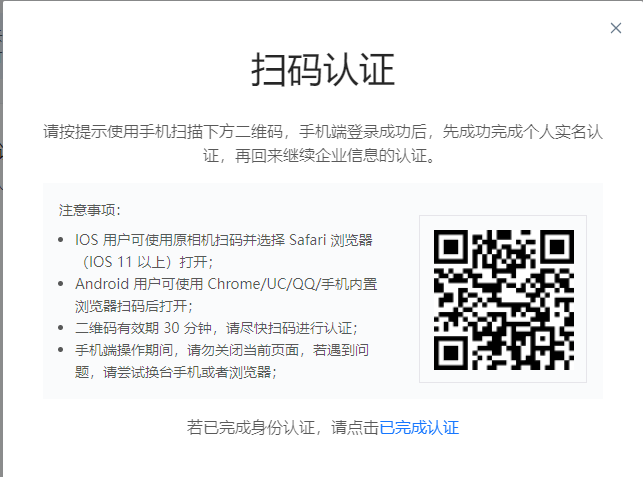The image size is (643, 477).
Task: Click the QR code's top-left finder square
Action: pyautogui.click(x=451, y=247)
